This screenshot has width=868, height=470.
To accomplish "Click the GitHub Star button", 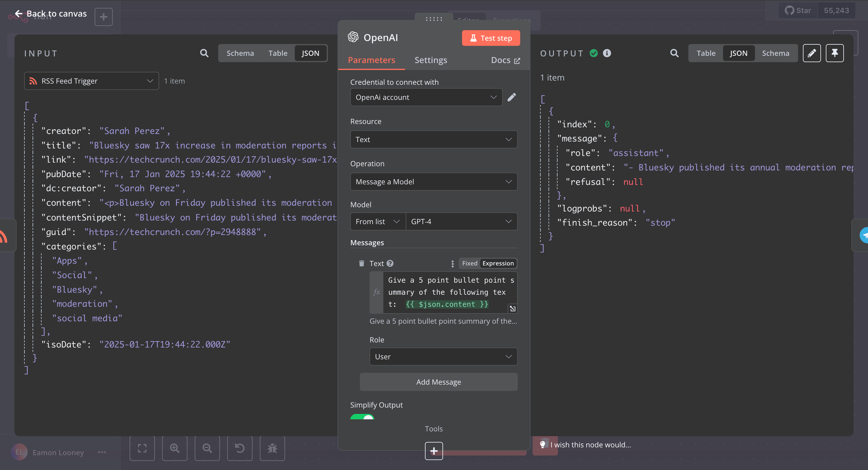I will [798, 10].
